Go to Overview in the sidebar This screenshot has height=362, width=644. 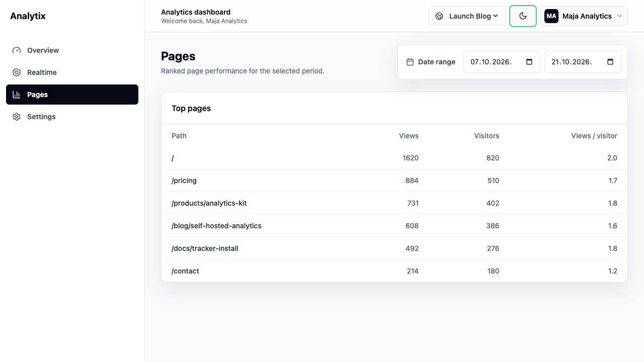(72, 50)
